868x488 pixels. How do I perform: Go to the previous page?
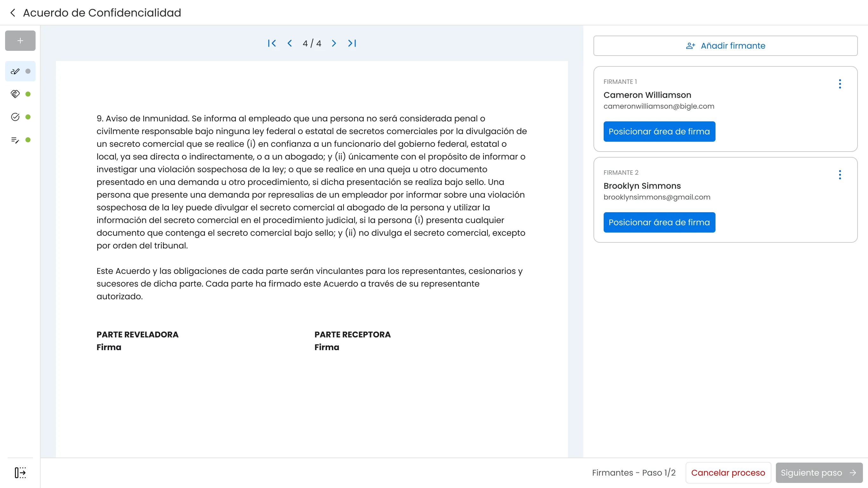289,43
